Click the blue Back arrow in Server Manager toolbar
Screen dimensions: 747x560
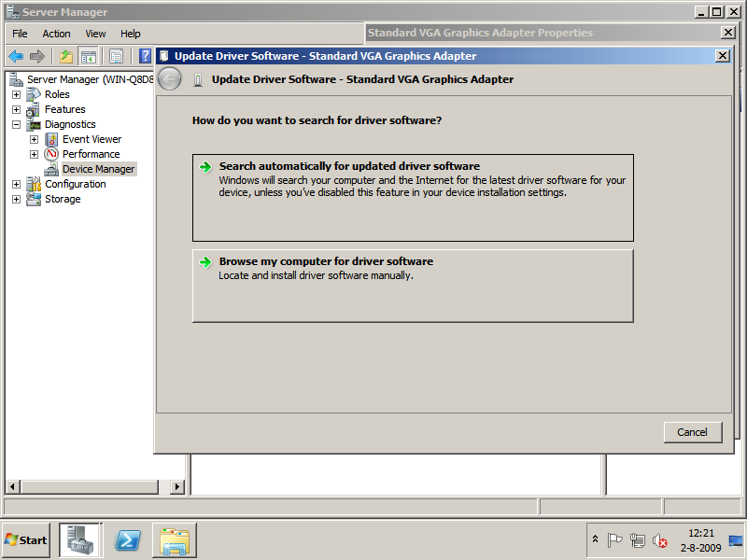click(16, 57)
